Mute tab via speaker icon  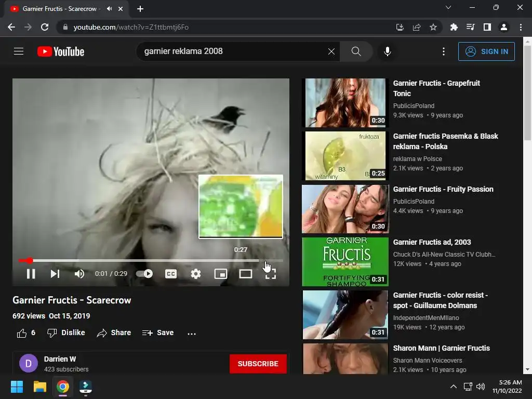point(109,9)
